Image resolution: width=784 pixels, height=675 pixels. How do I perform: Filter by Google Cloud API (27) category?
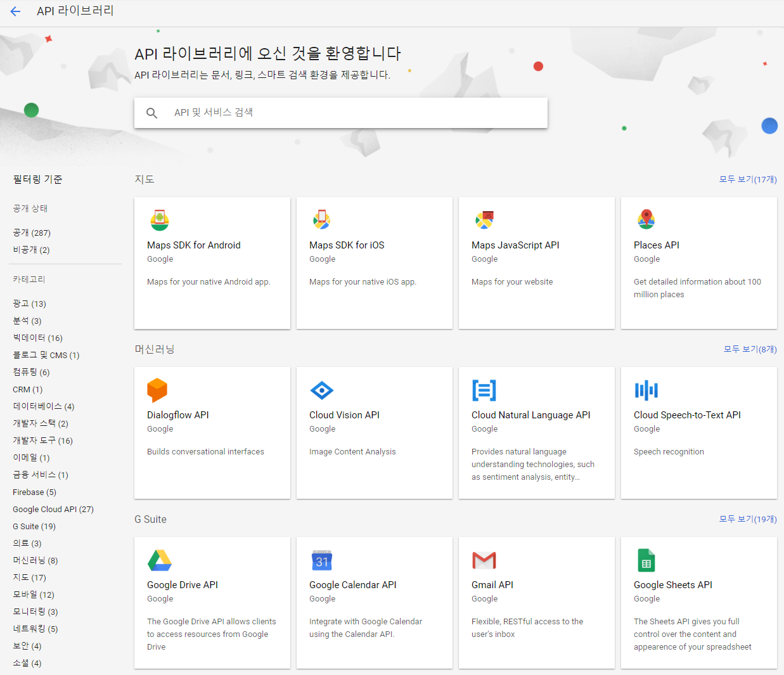tap(53, 509)
